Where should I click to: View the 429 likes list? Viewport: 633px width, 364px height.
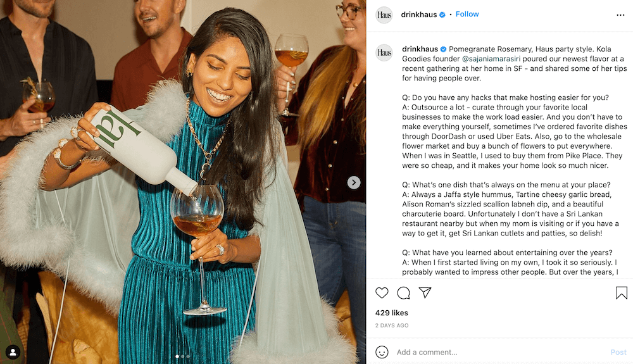coord(391,313)
